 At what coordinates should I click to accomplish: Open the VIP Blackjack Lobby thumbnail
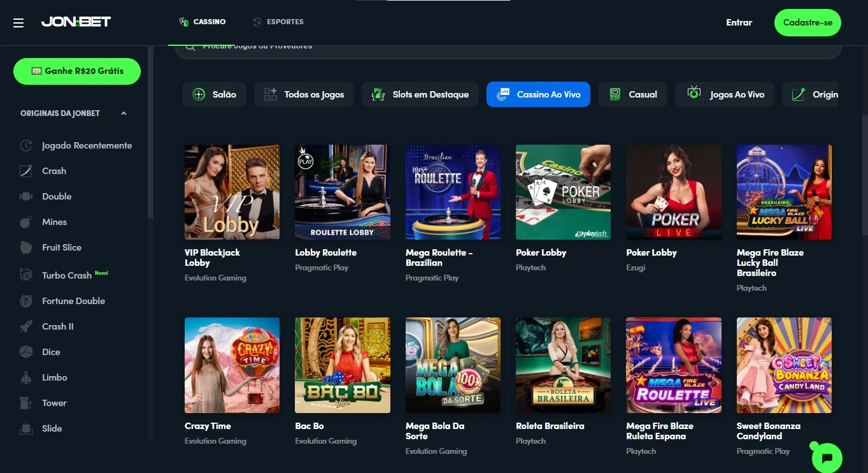pyautogui.click(x=232, y=192)
